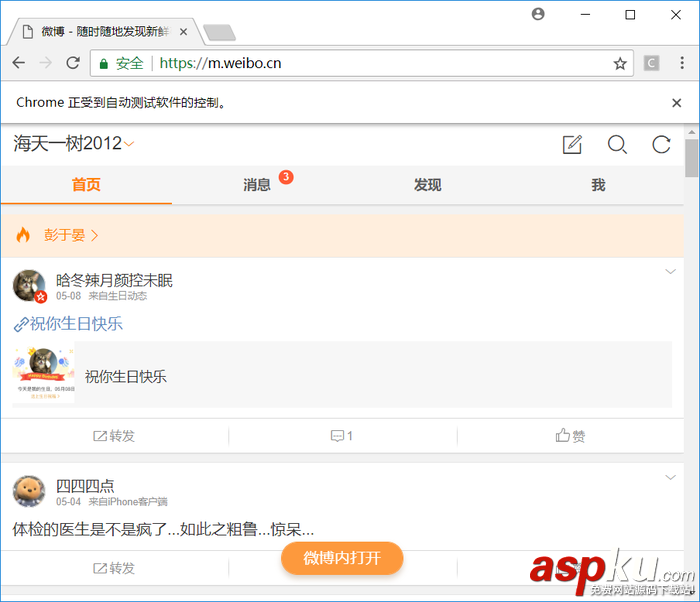700x602 pixels.
Task: Open a new browser tab
Action: tap(219, 33)
